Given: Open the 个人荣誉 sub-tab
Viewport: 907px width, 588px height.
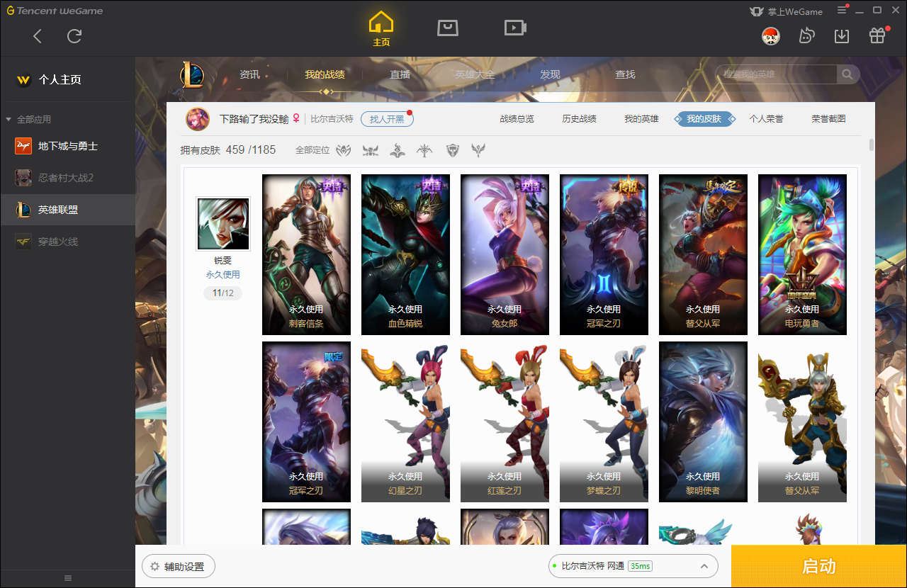Looking at the screenshot, I should [x=766, y=119].
